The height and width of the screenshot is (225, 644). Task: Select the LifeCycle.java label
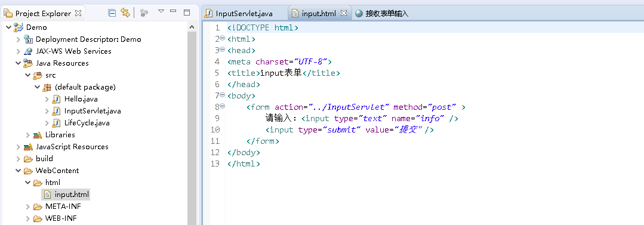87,123
